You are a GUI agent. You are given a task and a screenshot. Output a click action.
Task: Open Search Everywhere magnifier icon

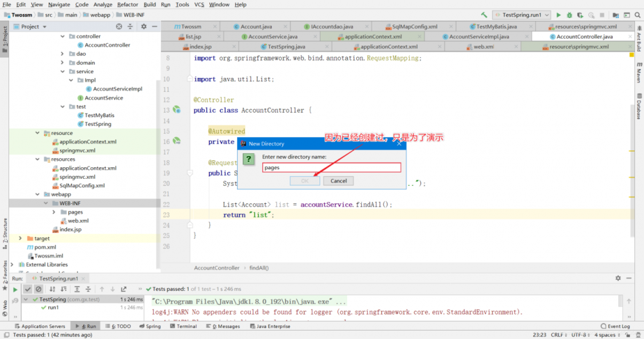coord(637,15)
